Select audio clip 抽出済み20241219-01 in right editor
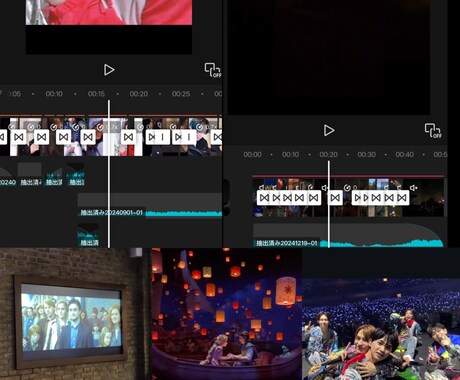 click(348, 235)
